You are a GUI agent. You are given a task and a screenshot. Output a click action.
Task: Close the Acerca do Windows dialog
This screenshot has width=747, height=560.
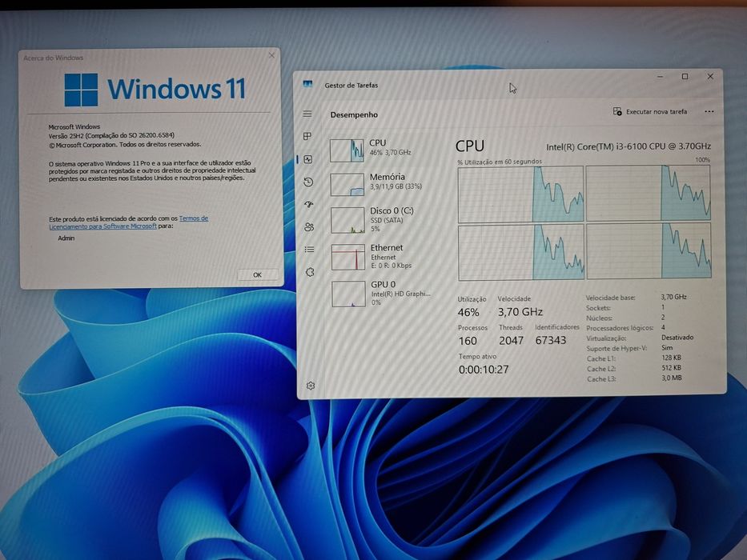point(271,56)
